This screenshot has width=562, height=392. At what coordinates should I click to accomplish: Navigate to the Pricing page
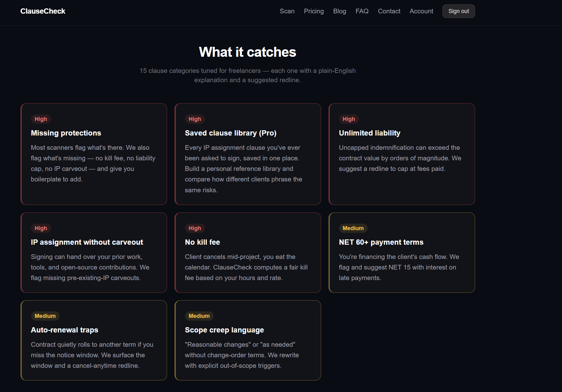click(x=314, y=11)
